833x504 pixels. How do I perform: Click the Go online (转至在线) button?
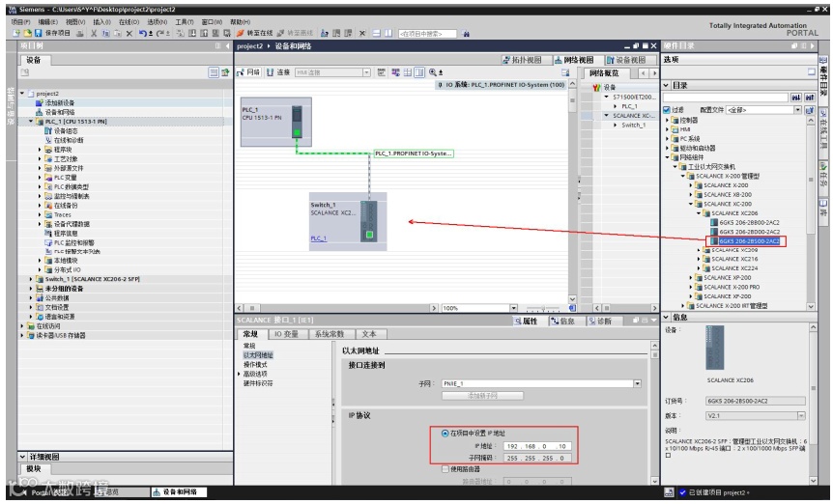(255, 33)
